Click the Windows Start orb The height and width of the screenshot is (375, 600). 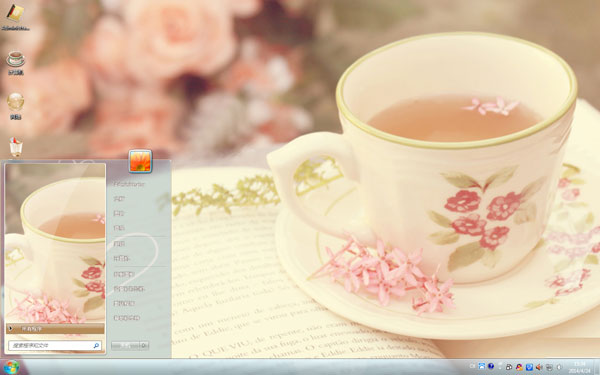(x=11, y=367)
